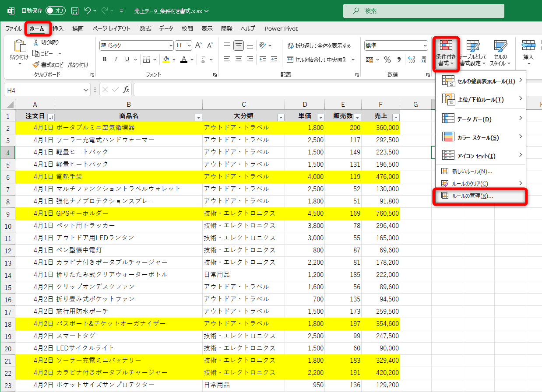The height and width of the screenshot is (392, 542).
Task: Switch to the データ ribbon tab
Action: 167,28
